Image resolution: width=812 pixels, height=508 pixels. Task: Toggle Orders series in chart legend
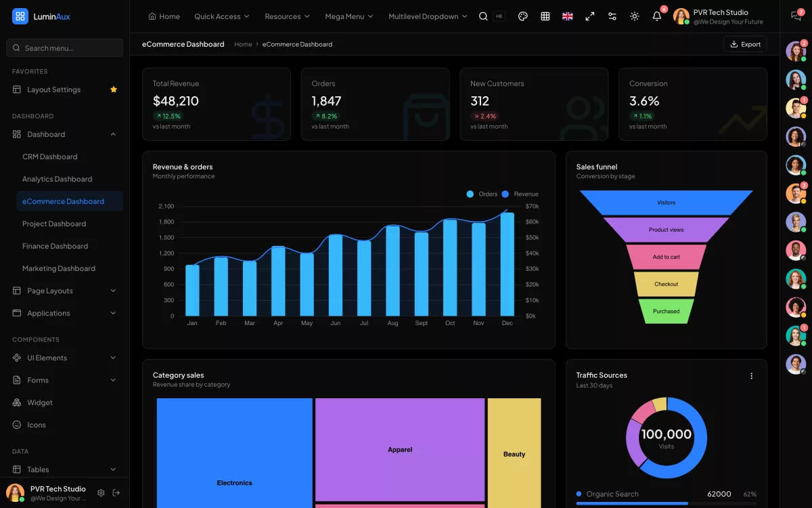coord(482,194)
